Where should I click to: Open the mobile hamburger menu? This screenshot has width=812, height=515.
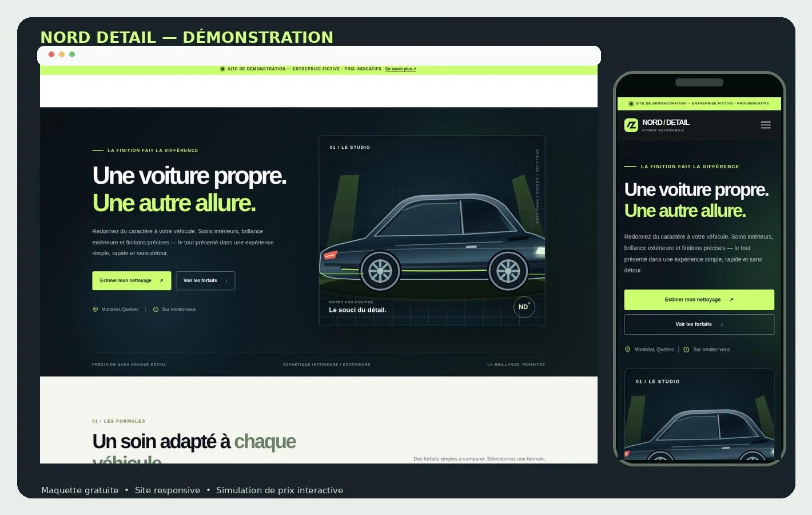click(x=766, y=125)
